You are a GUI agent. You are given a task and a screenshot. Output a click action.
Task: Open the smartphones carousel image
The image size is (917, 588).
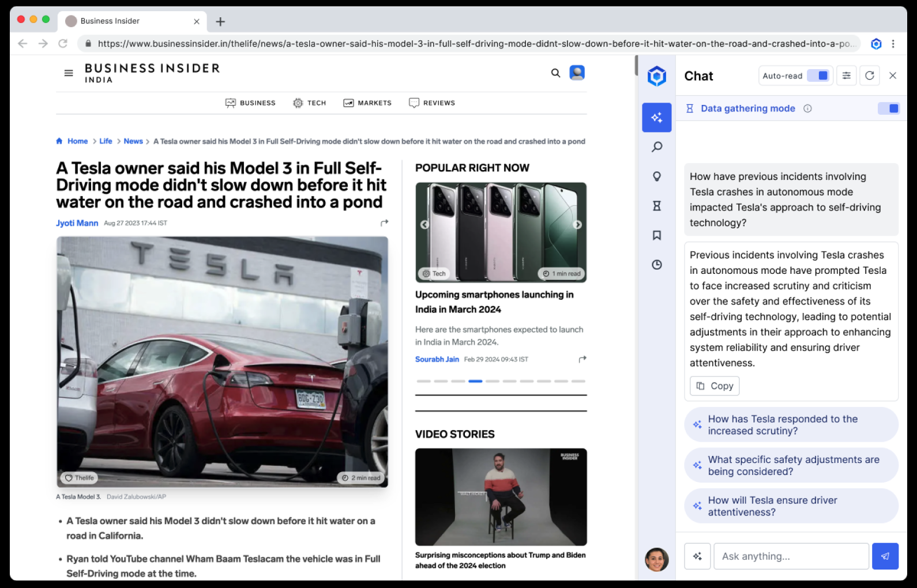(x=501, y=232)
